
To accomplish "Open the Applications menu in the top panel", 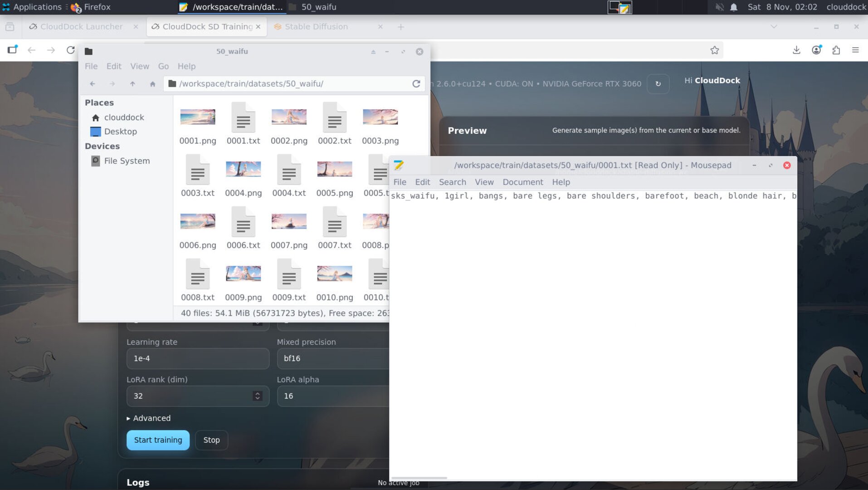I will pos(32,7).
